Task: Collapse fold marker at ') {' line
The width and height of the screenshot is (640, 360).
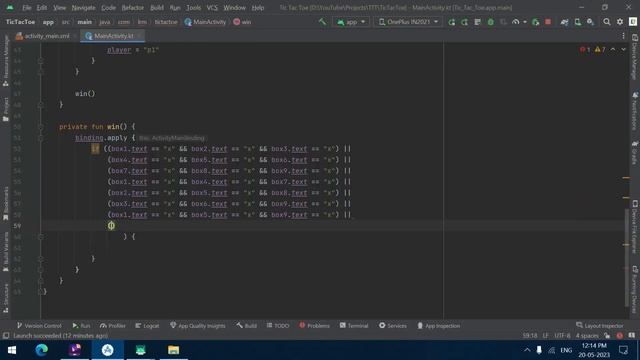Action: (40, 237)
